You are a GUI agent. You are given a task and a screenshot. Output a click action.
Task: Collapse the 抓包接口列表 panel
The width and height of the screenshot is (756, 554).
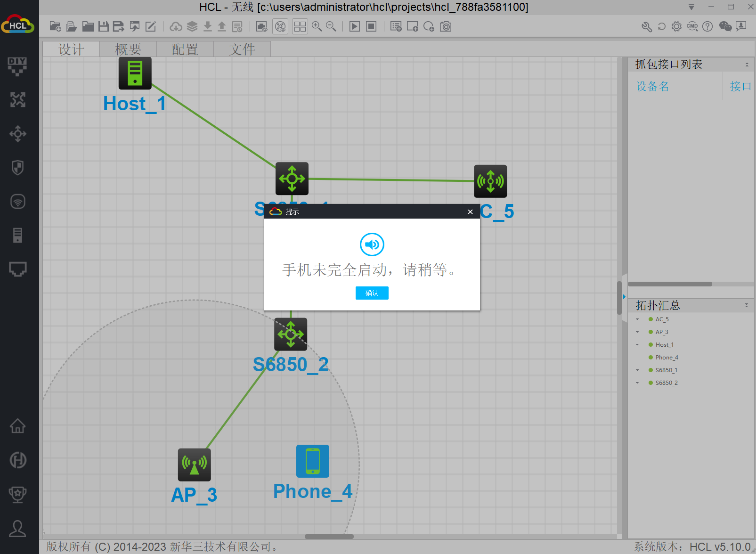coord(747,65)
